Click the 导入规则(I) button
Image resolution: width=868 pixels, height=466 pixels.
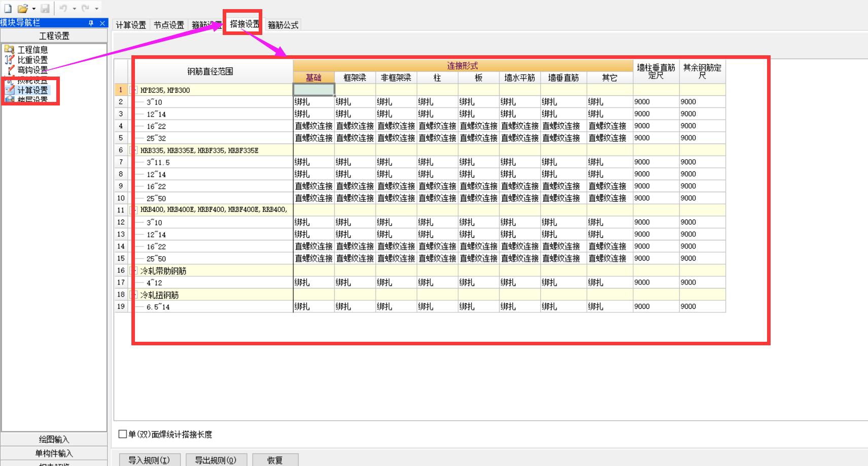pos(149,460)
